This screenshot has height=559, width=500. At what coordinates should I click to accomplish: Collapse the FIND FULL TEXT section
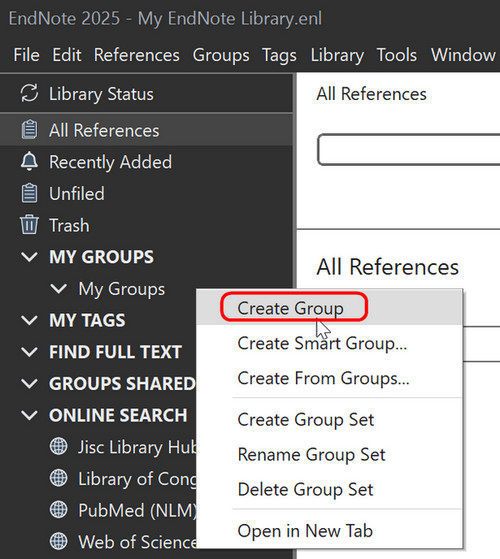tap(29, 352)
